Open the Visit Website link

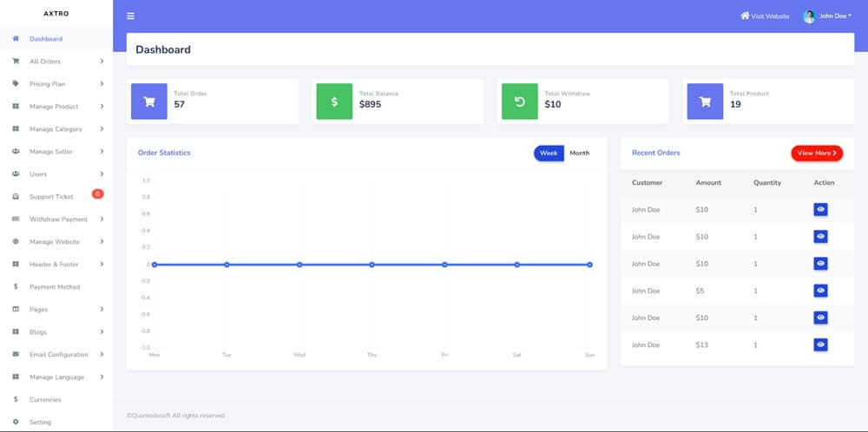pos(765,16)
